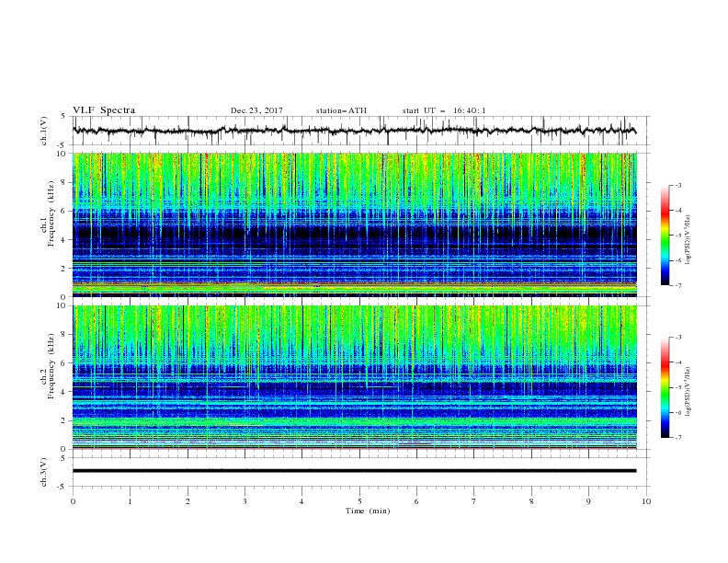Click the color scale bar beside ch.2 spectrogram
728x563 pixels.
point(665,387)
